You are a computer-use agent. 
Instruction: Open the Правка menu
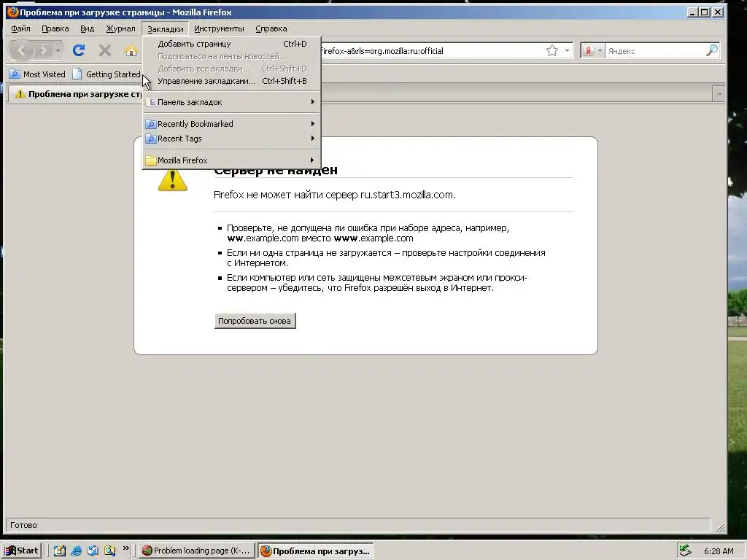click(55, 28)
